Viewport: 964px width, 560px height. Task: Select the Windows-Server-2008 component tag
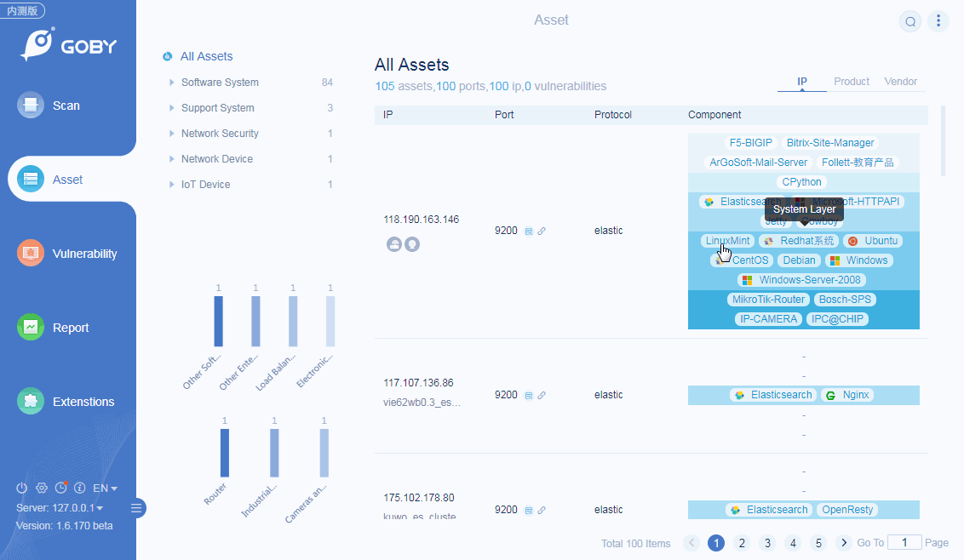(801, 280)
